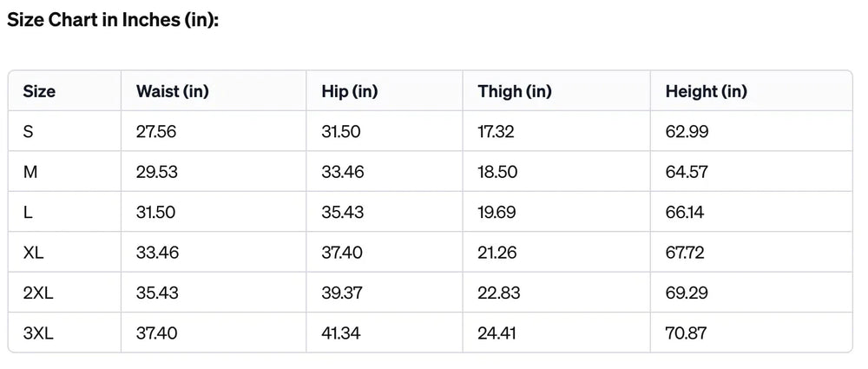
Task: Select the "M" size row label
Action: click(x=30, y=172)
